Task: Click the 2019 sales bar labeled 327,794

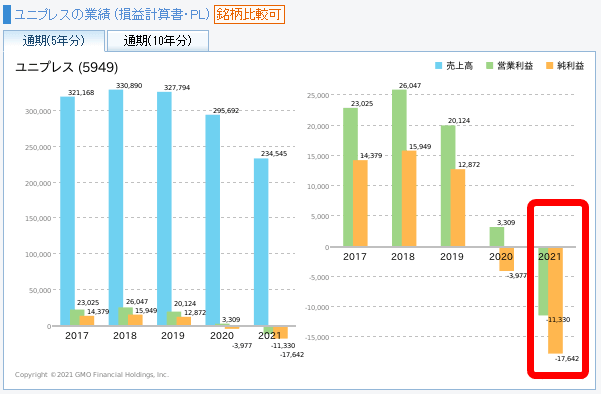Action: [164, 208]
